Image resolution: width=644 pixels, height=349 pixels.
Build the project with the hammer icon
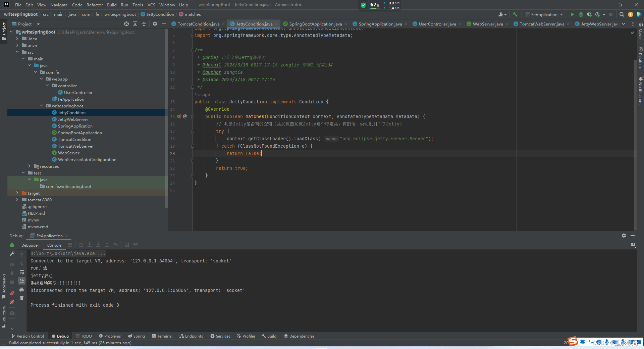click(x=515, y=14)
